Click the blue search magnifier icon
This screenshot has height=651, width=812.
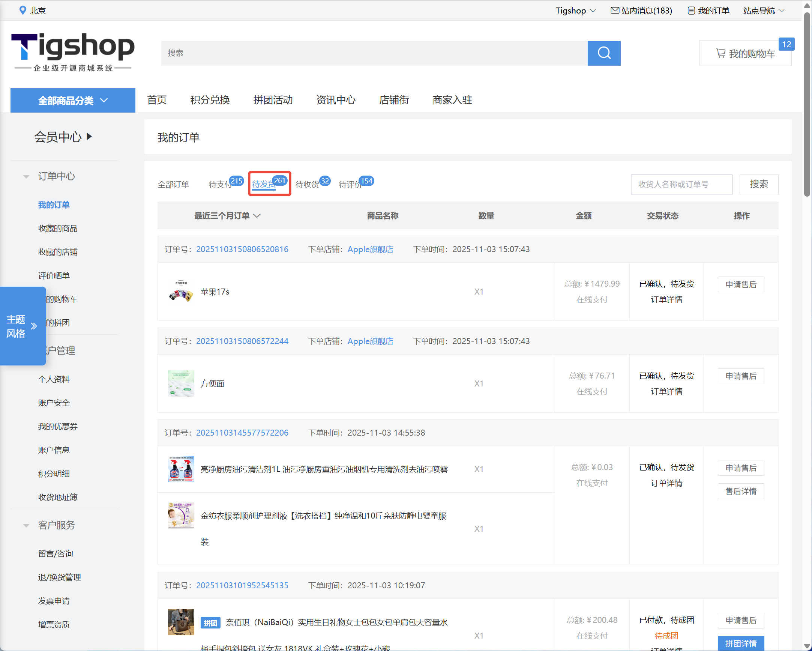click(604, 53)
